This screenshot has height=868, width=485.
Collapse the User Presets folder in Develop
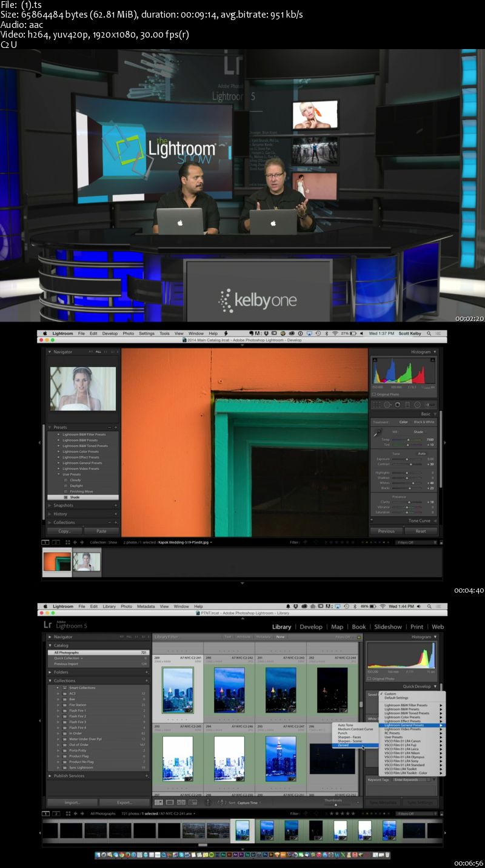[59, 474]
